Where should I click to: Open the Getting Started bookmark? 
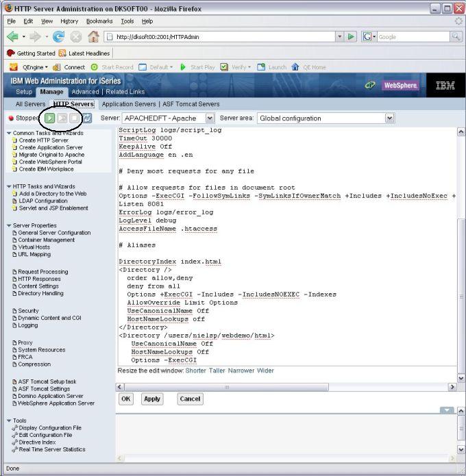pyautogui.click(x=31, y=53)
